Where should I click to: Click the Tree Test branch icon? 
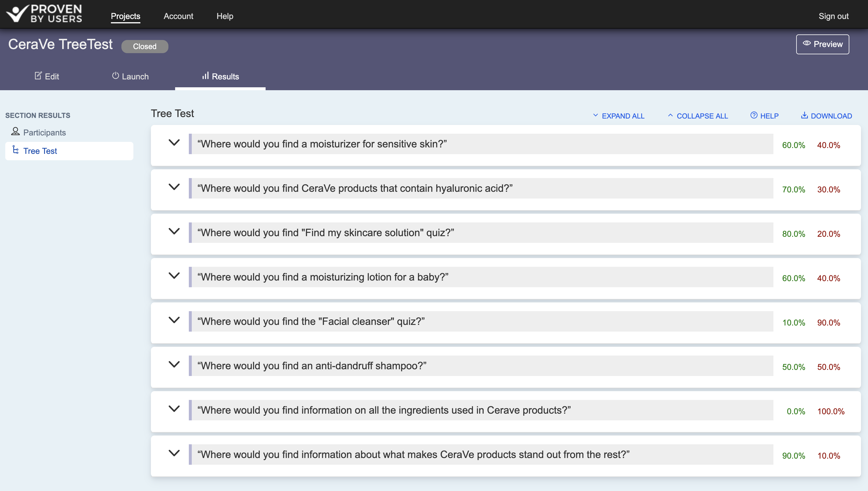[x=15, y=150]
